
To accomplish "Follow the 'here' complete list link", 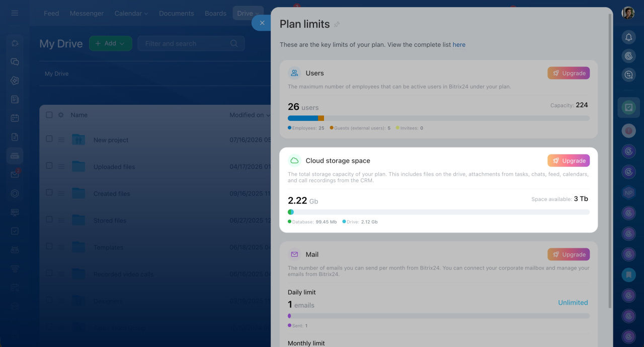I will click(459, 45).
